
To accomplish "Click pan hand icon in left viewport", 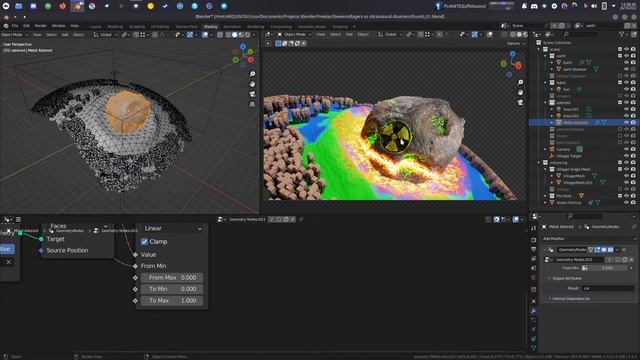I will (252, 84).
